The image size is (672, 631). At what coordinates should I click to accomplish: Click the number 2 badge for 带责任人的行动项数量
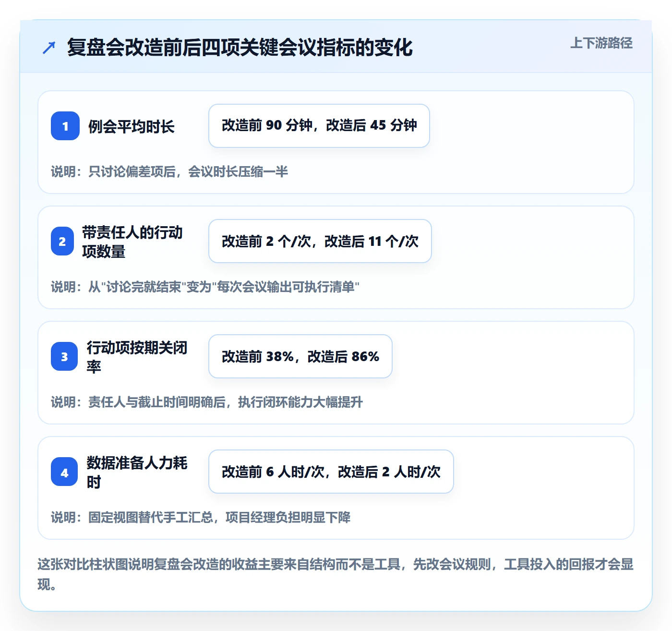click(62, 241)
